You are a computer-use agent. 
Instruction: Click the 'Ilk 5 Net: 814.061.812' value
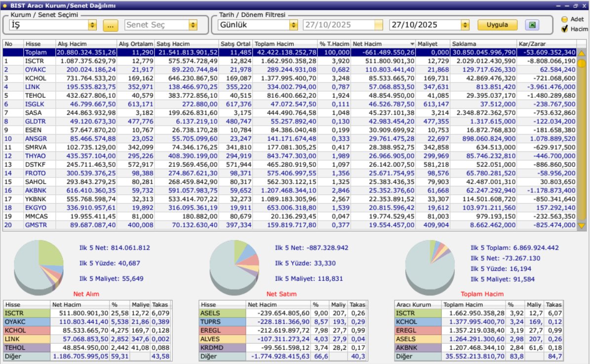pyautogui.click(x=115, y=248)
